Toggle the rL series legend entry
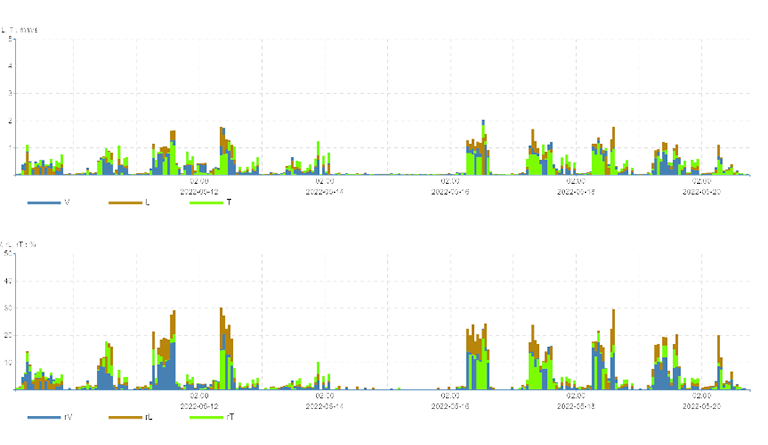Viewport: 768px width, 445px height. point(130,417)
